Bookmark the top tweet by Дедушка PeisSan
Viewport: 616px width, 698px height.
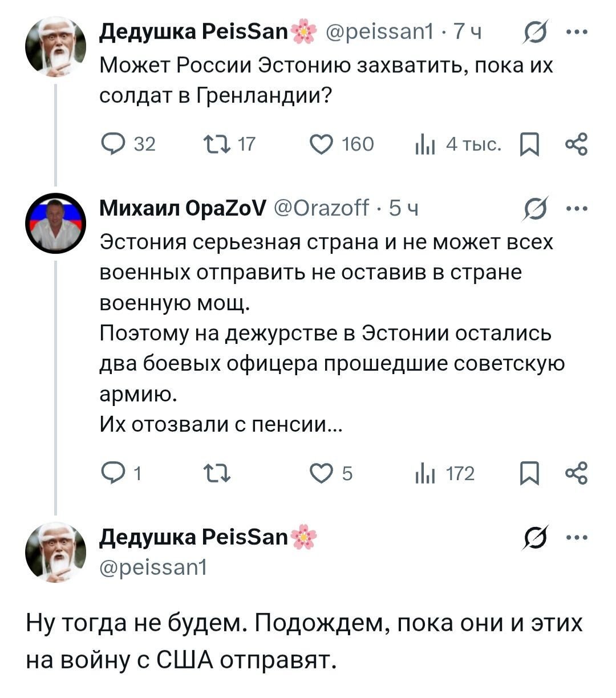[530, 144]
